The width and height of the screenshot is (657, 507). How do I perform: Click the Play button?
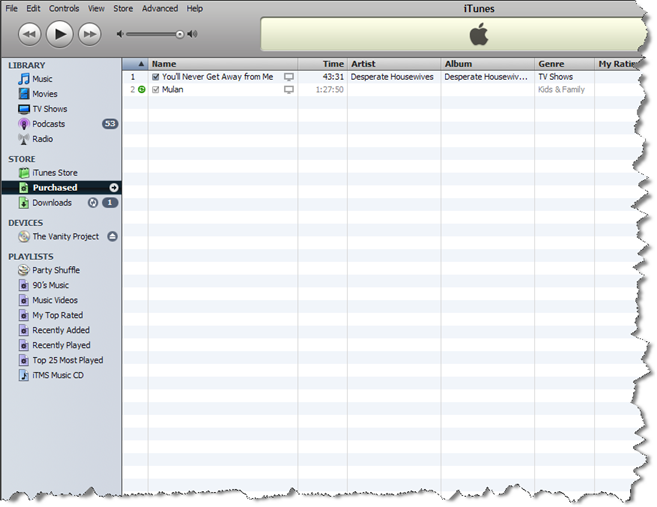[59, 34]
